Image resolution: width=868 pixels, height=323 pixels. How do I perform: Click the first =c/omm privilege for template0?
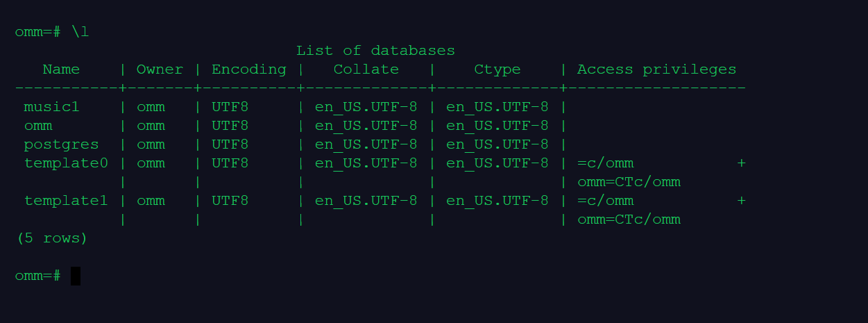(x=605, y=163)
